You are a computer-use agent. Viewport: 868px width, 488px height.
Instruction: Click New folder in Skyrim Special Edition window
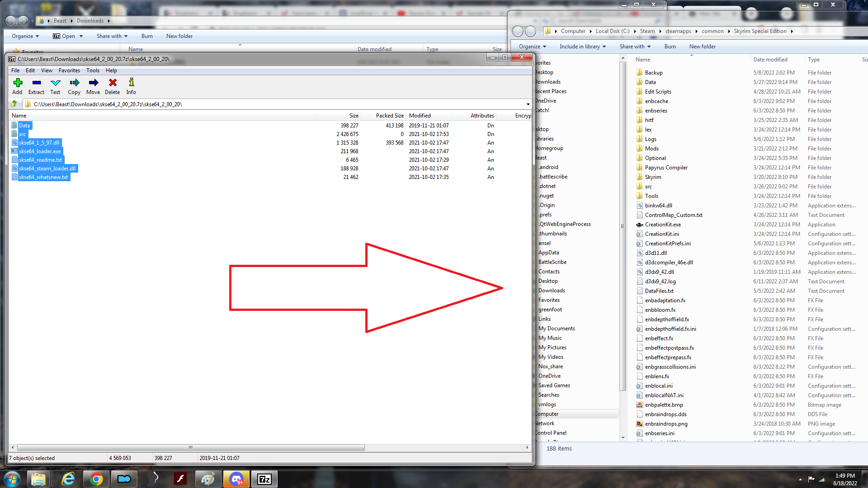702,47
